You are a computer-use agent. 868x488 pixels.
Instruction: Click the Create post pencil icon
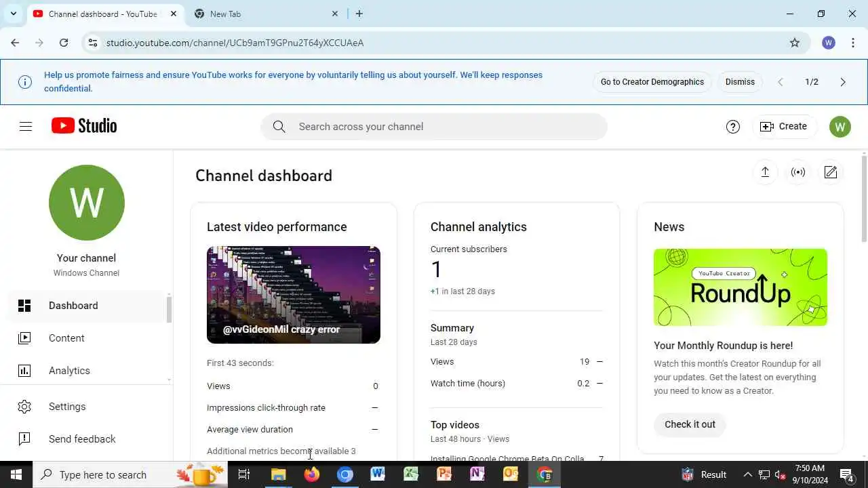pyautogui.click(x=831, y=172)
